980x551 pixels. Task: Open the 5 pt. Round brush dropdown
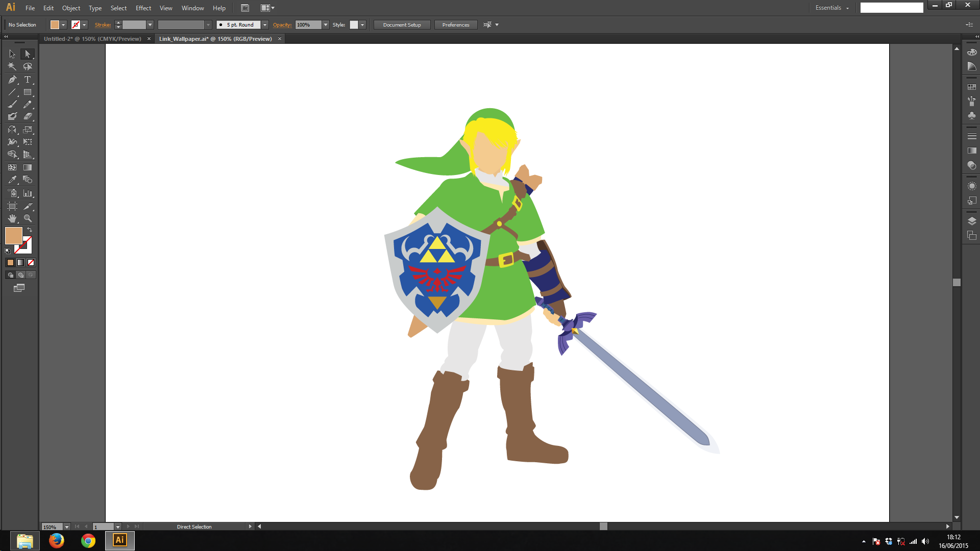pos(265,25)
